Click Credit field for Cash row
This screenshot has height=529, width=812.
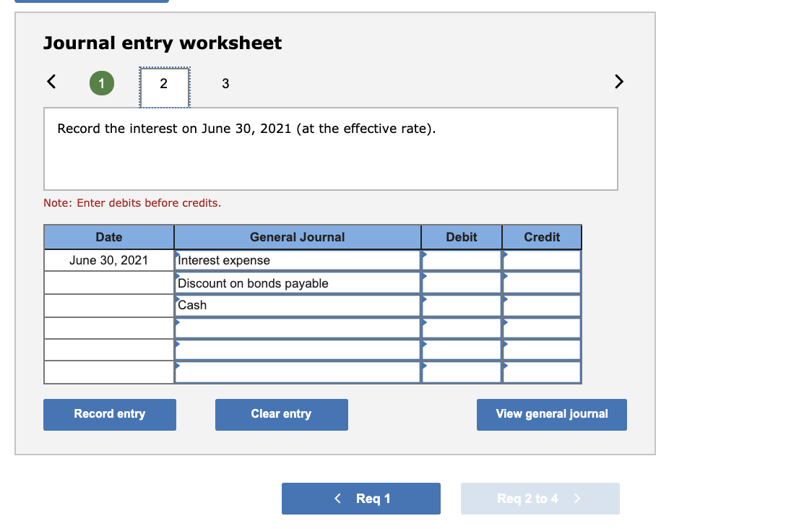tap(542, 306)
